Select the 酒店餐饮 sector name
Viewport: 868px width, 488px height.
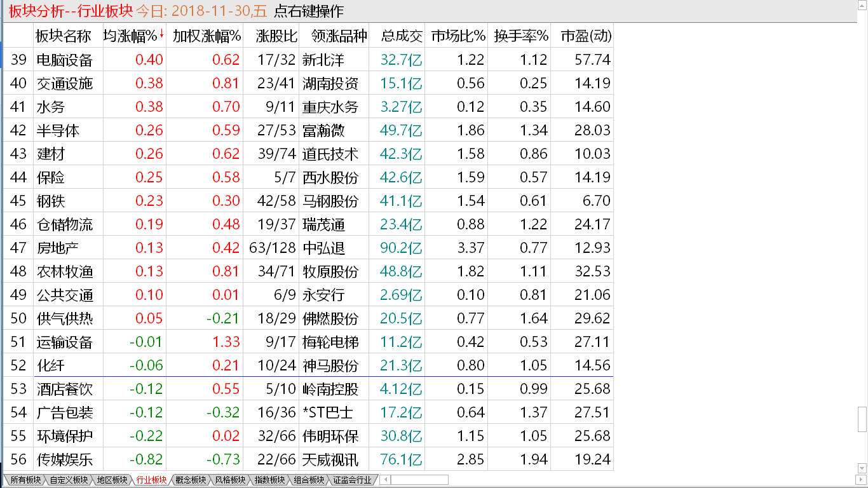64,389
